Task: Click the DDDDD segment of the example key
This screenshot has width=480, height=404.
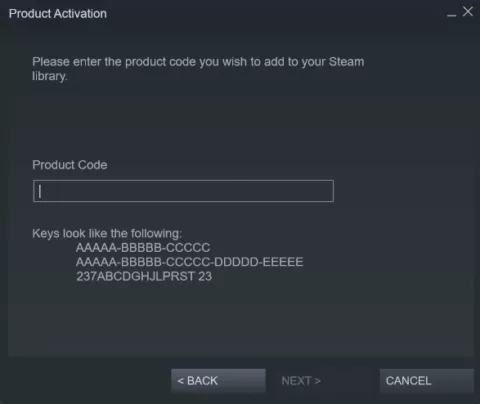Action: pos(236,262)
